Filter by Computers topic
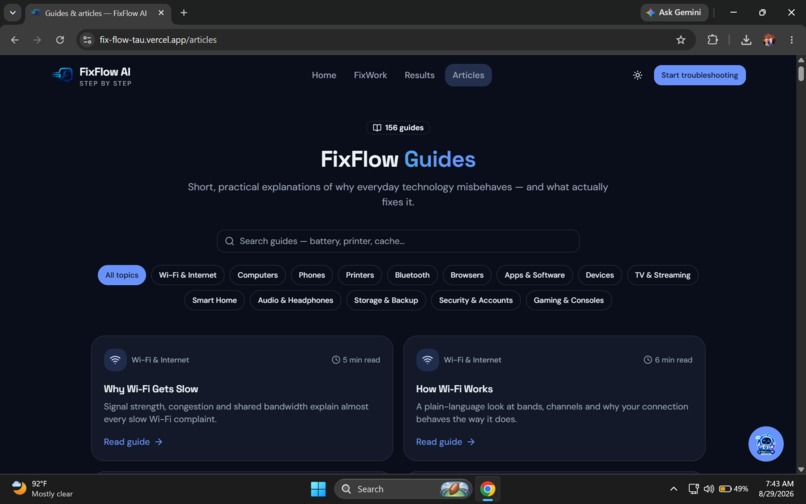 (258, 275)
